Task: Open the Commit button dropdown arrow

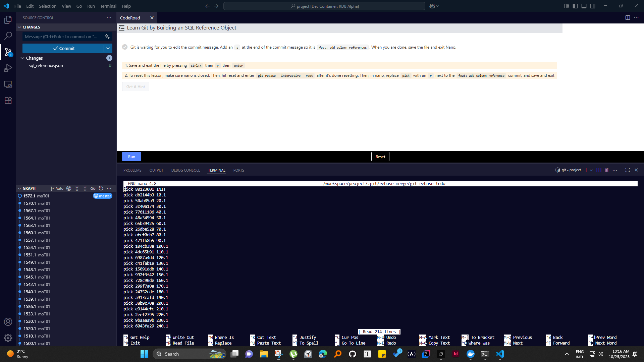Action: [x=108, y=48]
